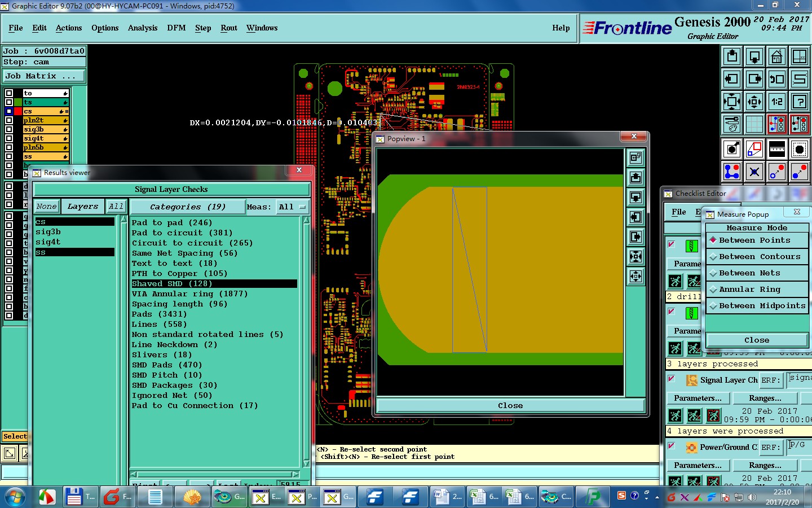Screen dimensions: 812x508
Task: Click the Home view house icon
Action: (776, 57)
